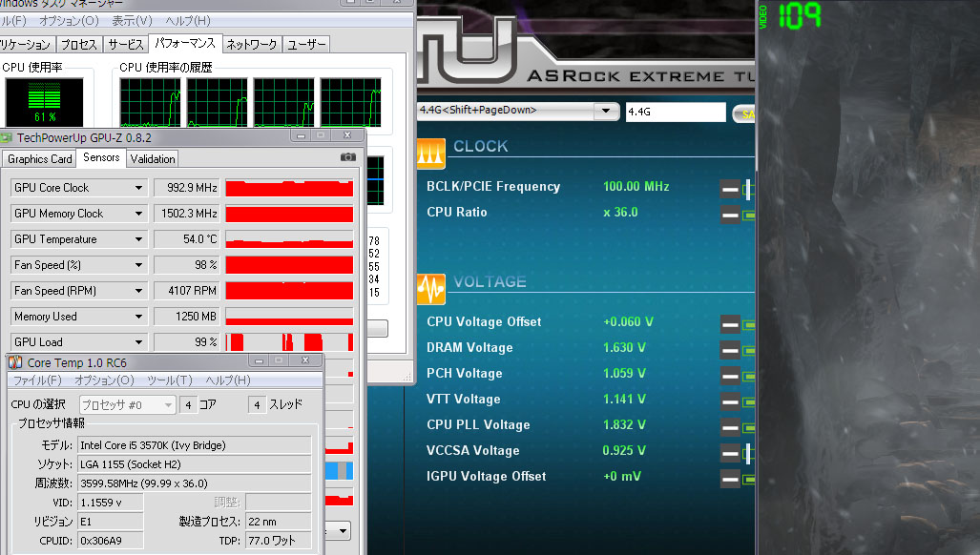This screenshot has width=980, height=555.
Task: Switch to the Graphics Card tab in GPU-Z
Action: pyautogui.click(x=39, y=159)
